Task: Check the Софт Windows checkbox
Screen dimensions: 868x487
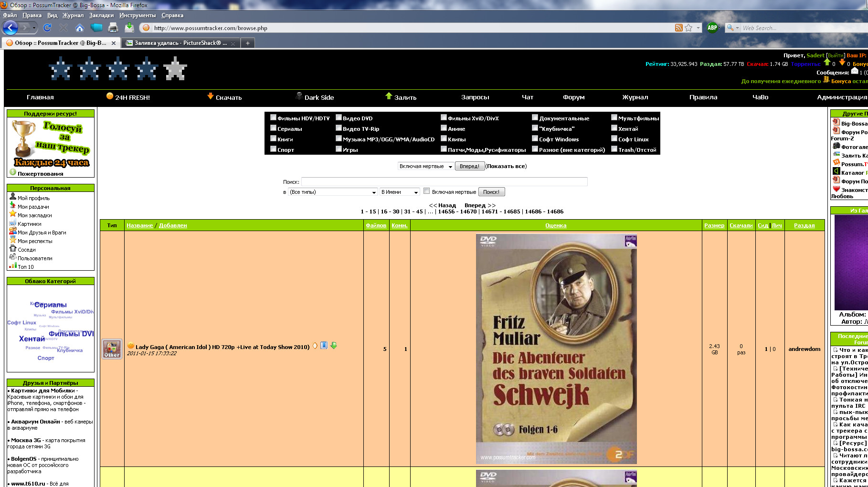Action: click(x=535, y=138)
